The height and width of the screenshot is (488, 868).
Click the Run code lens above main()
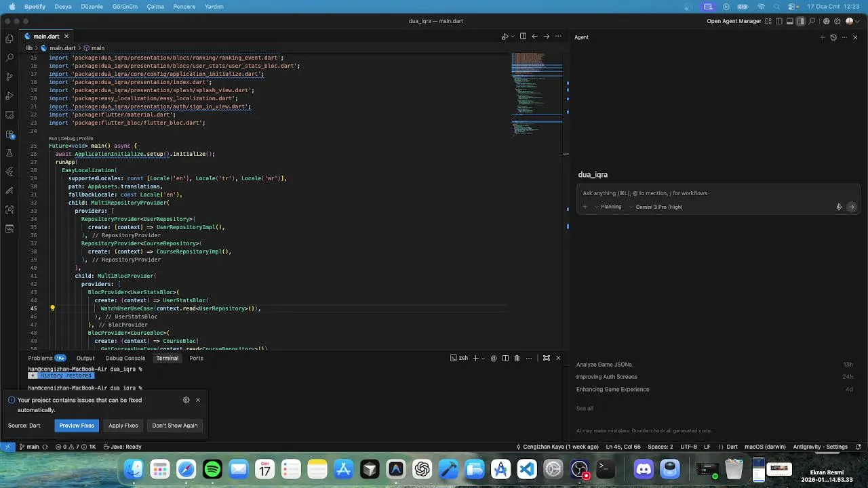click(x=53, y=138)
